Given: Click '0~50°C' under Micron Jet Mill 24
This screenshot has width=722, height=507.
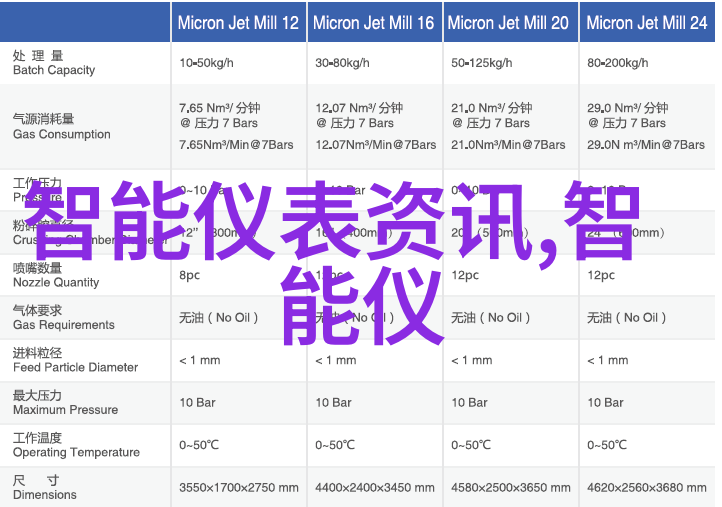Looking at the screenshot, I should click(607, 445).
